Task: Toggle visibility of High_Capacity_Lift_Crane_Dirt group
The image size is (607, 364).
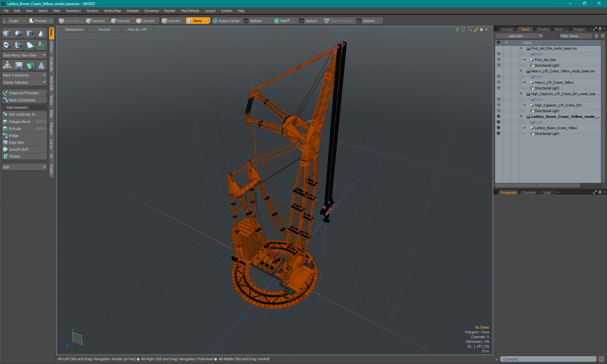Action: pos(499,105)
